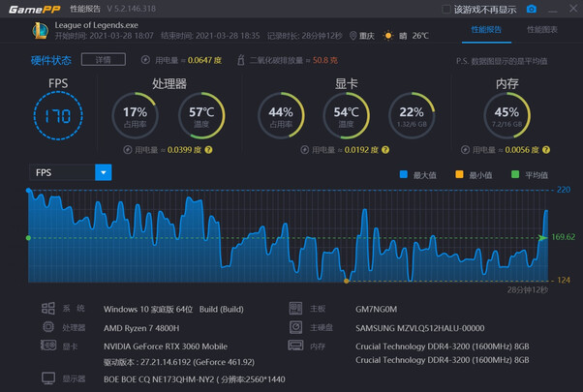Click the driver version 27.21.14.6192 text
583x392 pixels.
[179, 362]
